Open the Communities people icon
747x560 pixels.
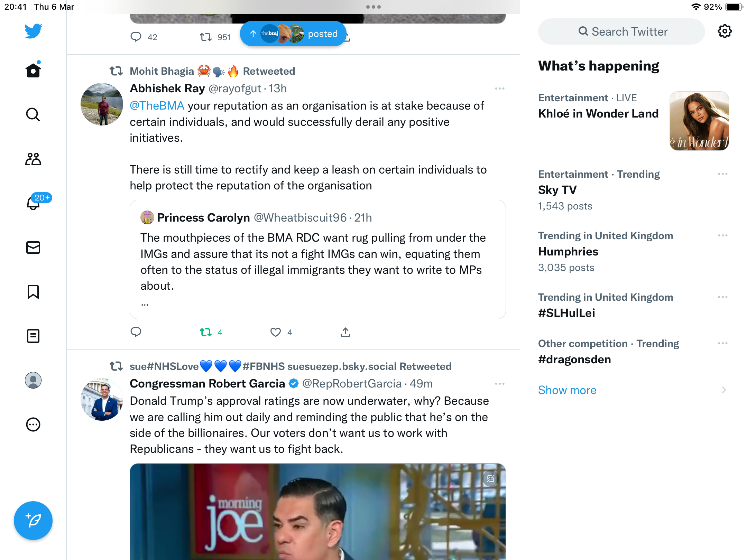[33, 159]
